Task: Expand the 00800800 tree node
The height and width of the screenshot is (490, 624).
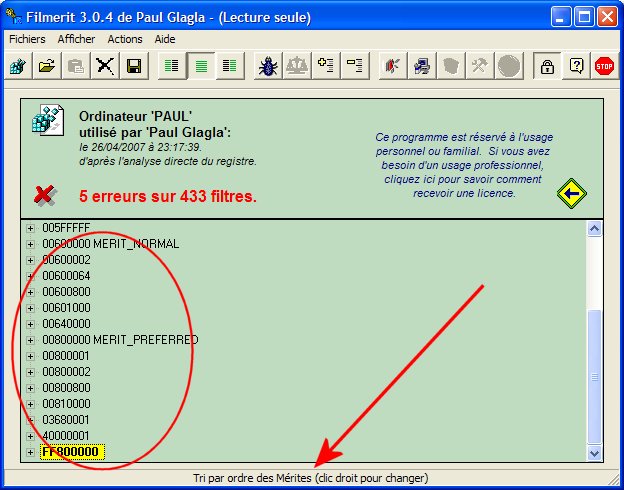Action: [x=30, y=388]
